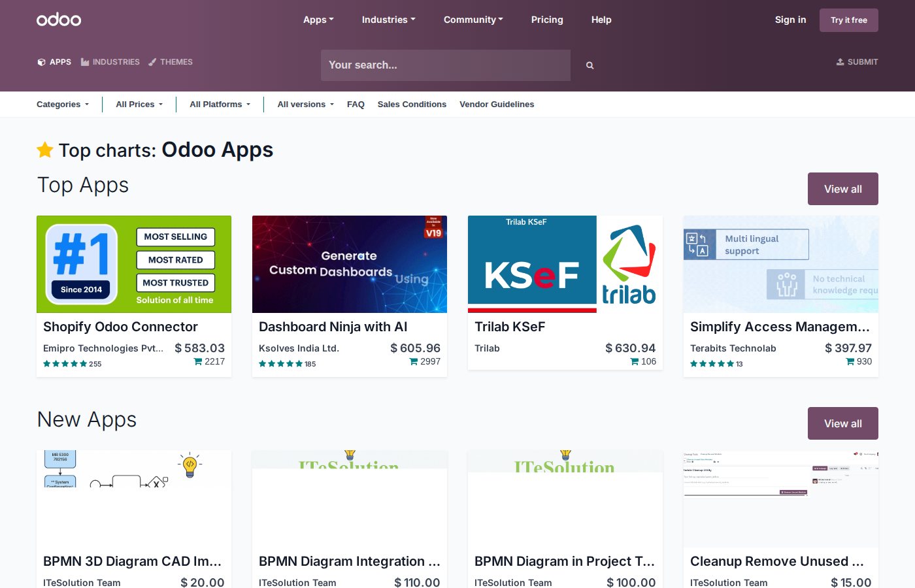915x588 pixels.
Task: Open the BPMN 3D Diagram CAD thumbnail
Action: click(x=133, y=498)
